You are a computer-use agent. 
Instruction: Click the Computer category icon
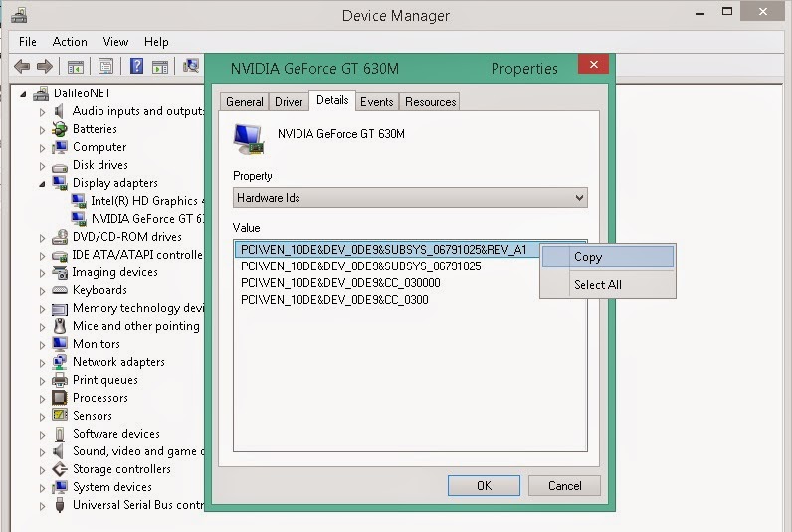coord(59,147)
